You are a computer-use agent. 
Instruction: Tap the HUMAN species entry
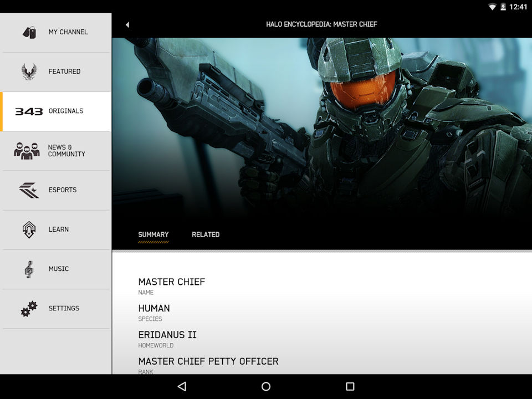pos(154,309)
